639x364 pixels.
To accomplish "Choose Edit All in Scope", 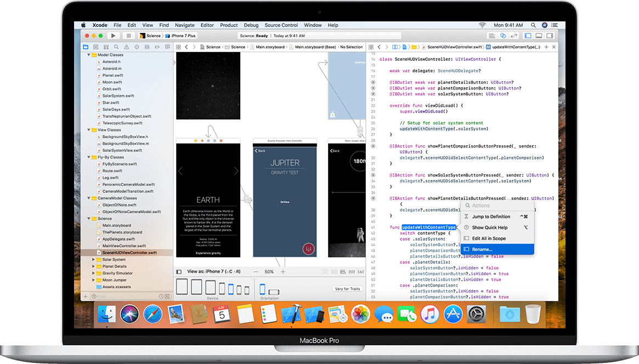I will click(497, 238).
